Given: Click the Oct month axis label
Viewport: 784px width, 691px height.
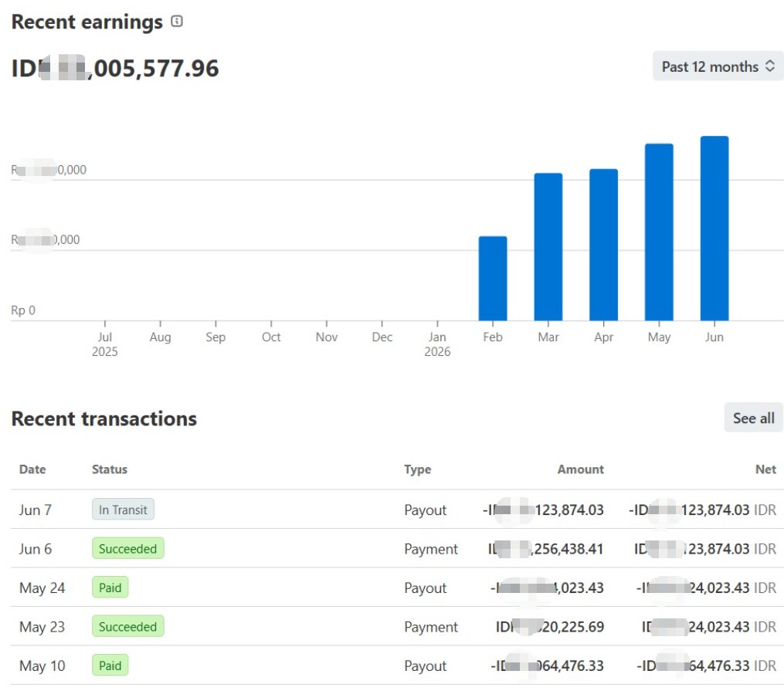Looking at the screenshot, I should click(x=271, y=337).
